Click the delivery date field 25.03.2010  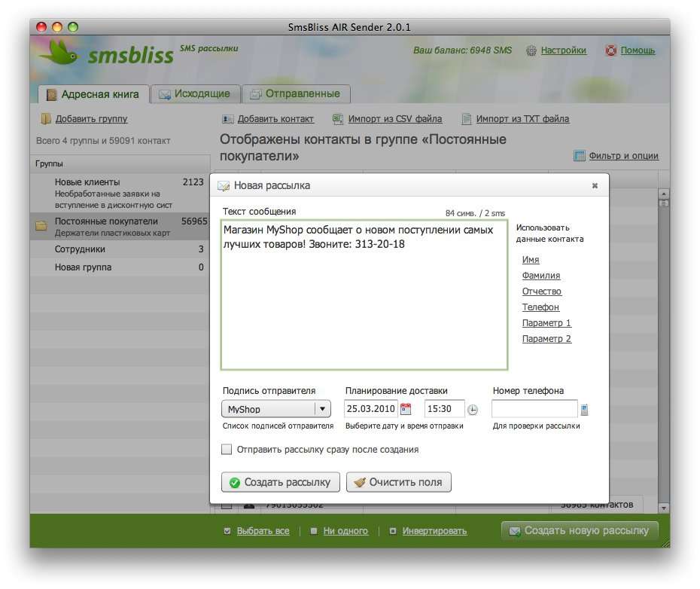click(x=370, y=408)
